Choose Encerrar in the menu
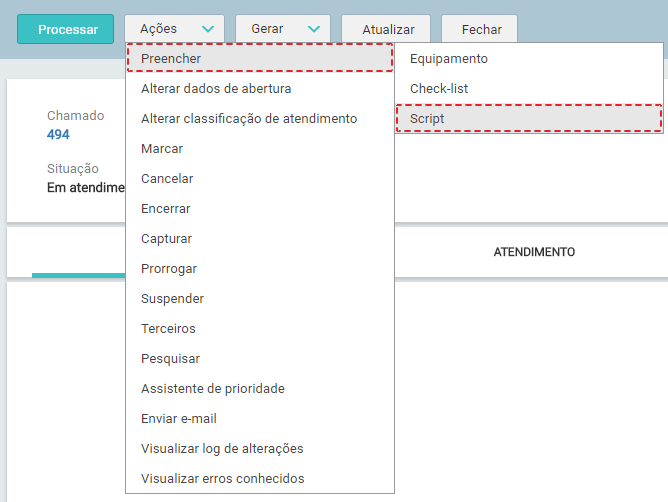This screenshot has height=502, width=668. 260,209
